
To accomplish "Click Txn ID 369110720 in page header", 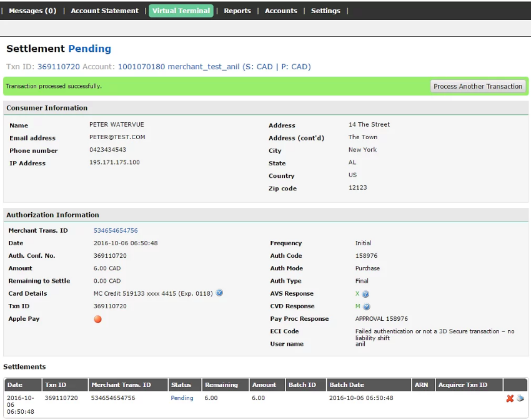I will click(x=59, y=67).
